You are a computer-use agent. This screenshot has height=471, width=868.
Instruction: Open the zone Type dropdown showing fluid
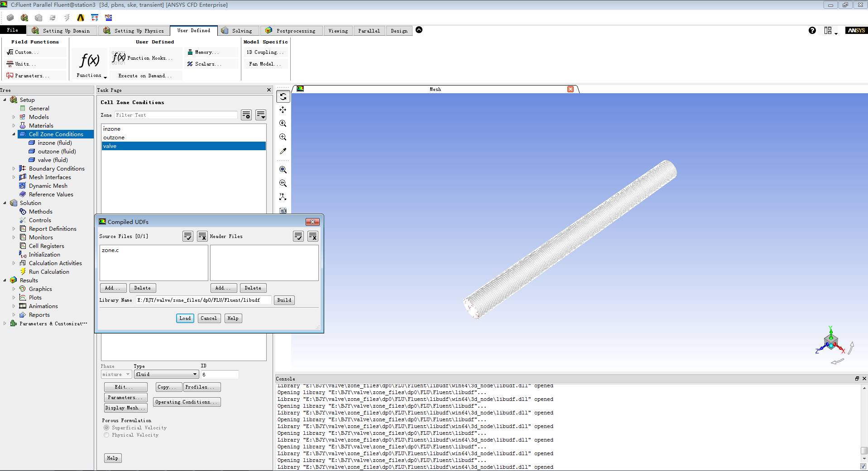click(x=166, y=374)
